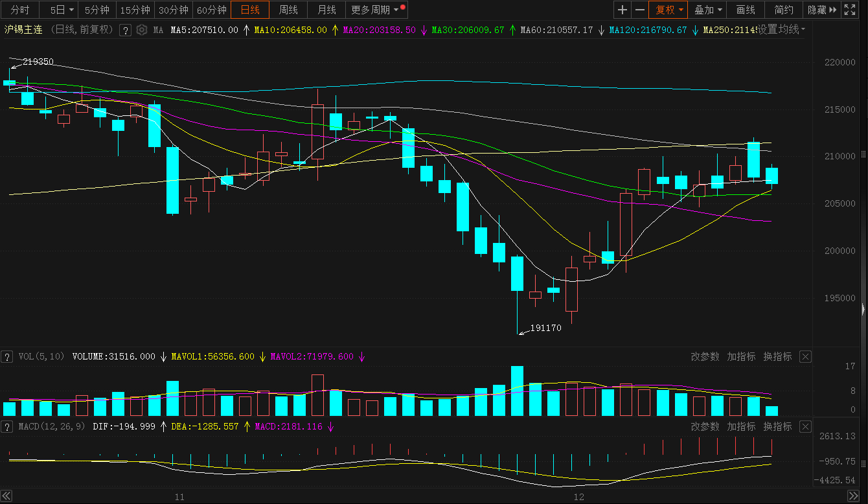Expand 更多周期 more periods dropdown
Image resolution: width=868 pixels, height=504 pixels.
(x=376, y=10)
